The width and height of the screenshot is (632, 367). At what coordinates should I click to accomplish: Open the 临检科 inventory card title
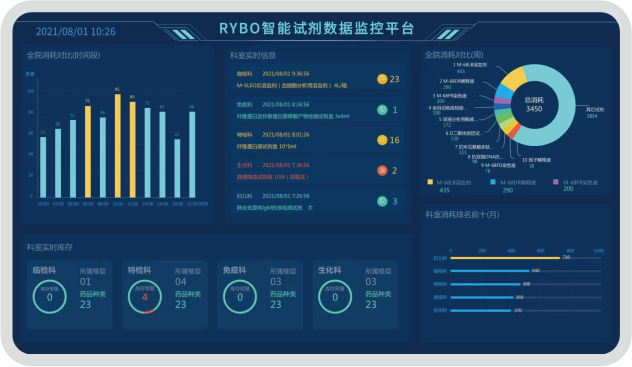pos(44,270)
